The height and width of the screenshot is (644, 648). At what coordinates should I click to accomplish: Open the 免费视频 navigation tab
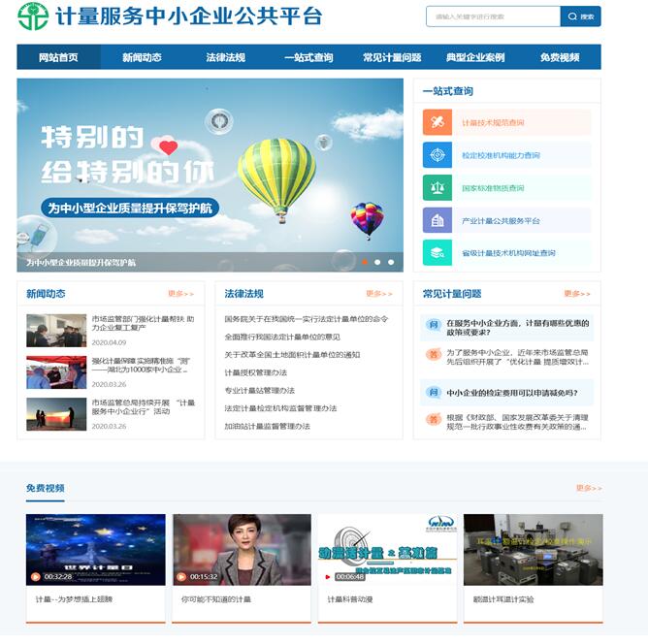click(560, 57)
